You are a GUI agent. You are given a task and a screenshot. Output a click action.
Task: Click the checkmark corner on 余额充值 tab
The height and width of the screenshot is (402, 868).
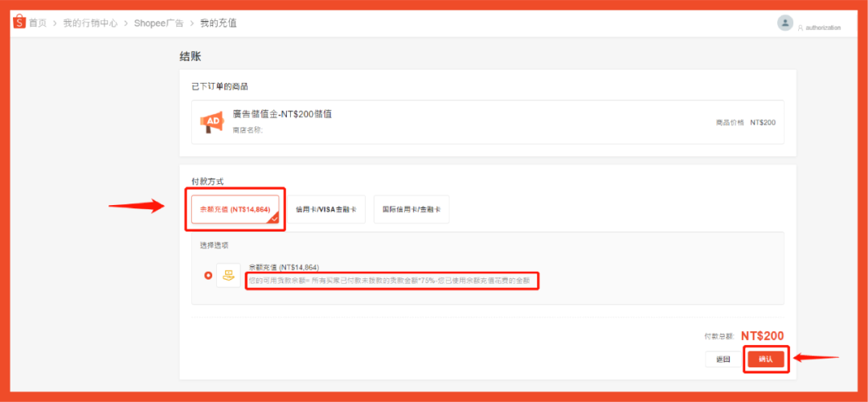coord(275,218)
